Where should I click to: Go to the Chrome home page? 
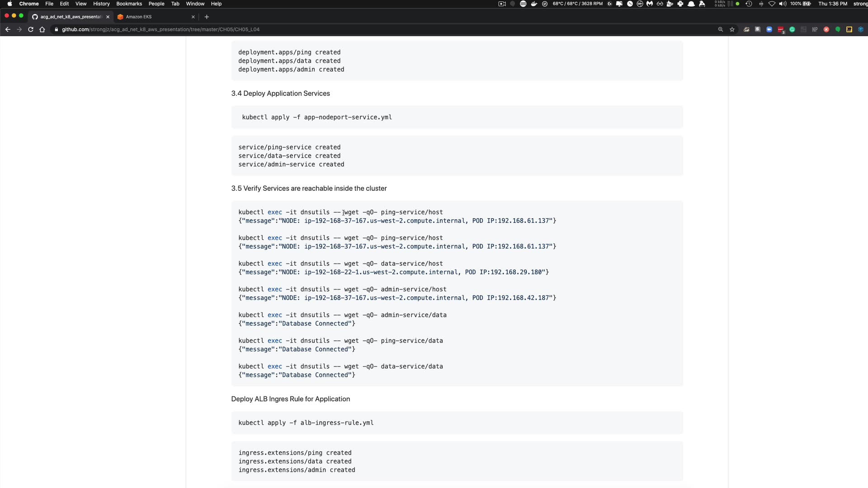[42, 29]
